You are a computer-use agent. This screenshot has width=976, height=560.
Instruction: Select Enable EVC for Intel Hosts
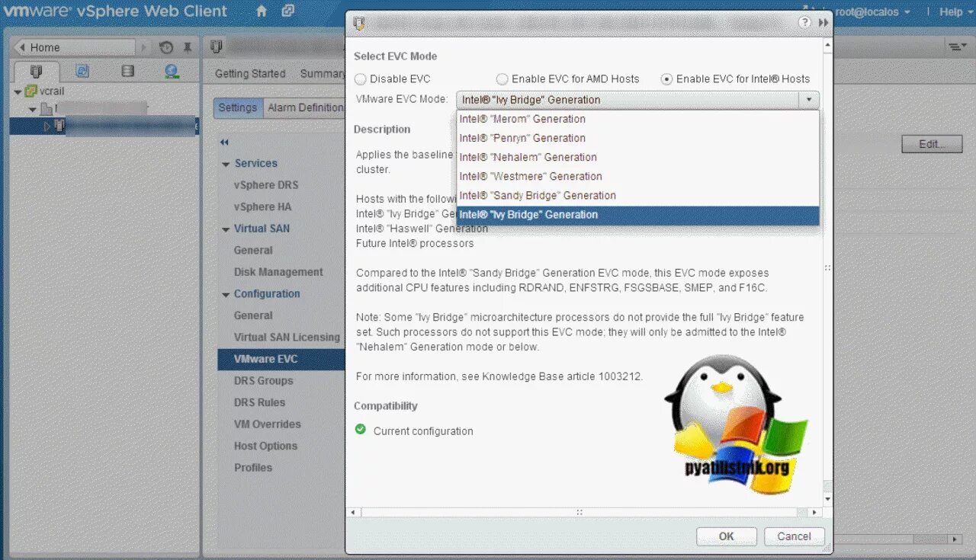[666, 79]
